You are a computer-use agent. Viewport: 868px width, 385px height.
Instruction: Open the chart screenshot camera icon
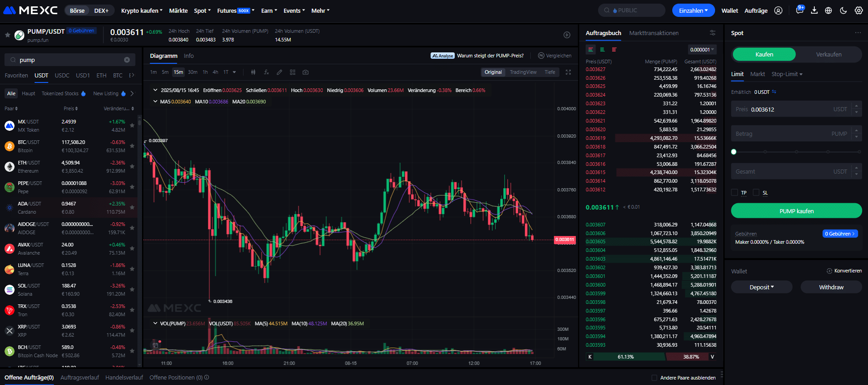[305, 72]
